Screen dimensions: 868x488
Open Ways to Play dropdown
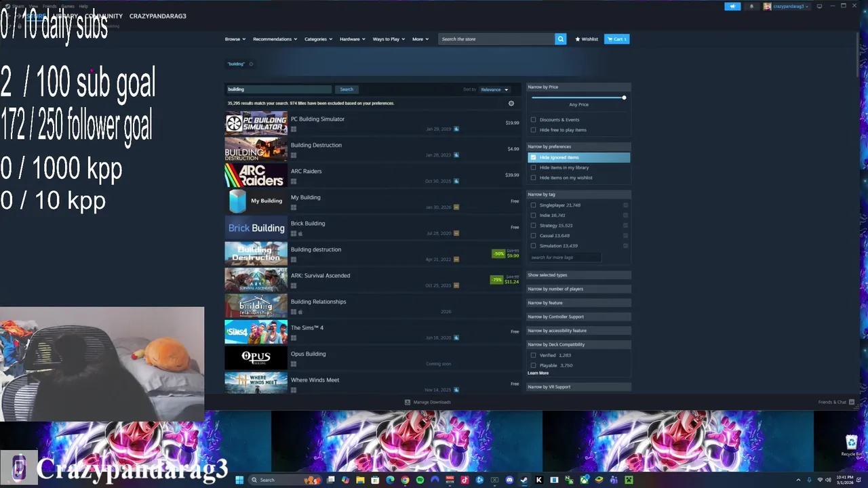pos(389,39)
